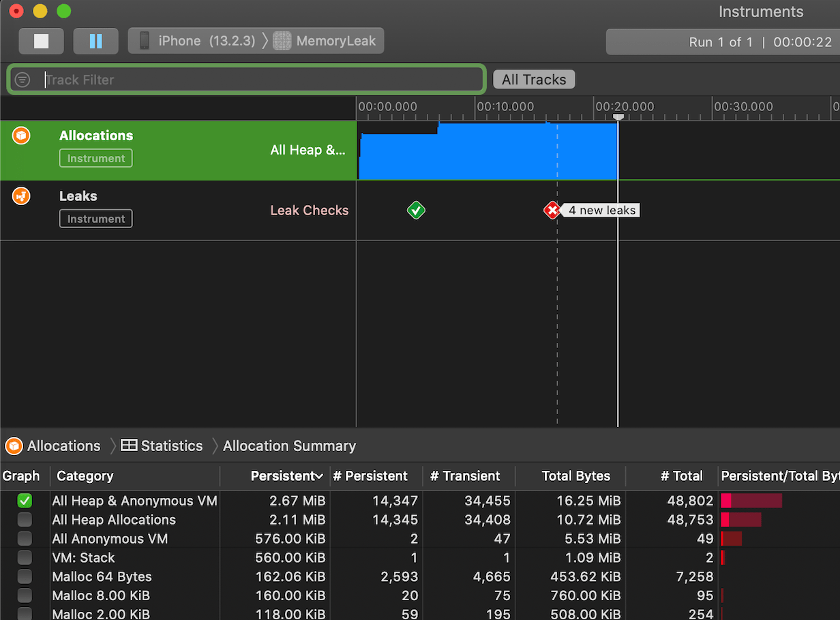Screen dimensions: 840x620
Task: Click the 4,665 transient count value
Action: (x=491, y=577)
